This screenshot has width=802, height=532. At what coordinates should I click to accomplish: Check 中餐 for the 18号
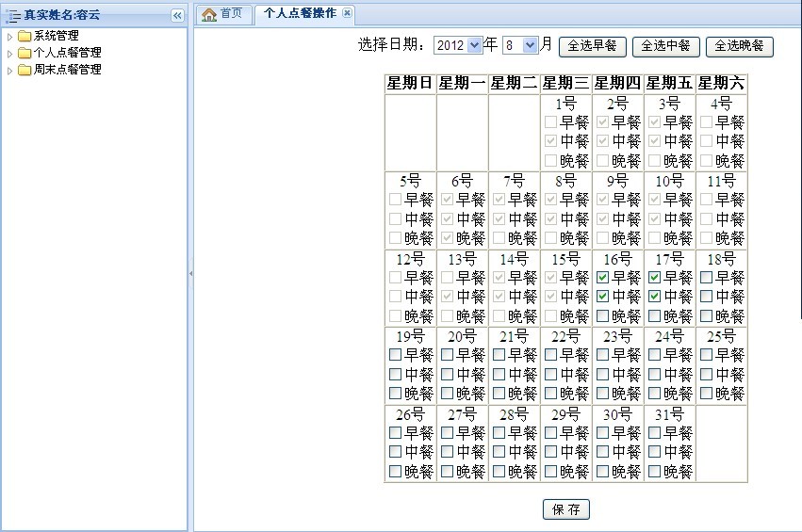coord(707,297)
